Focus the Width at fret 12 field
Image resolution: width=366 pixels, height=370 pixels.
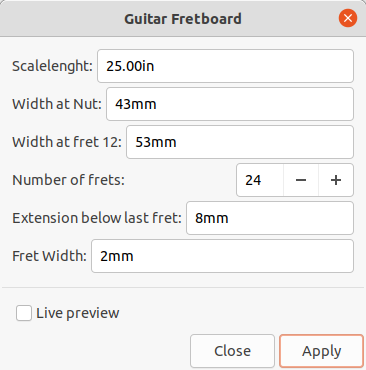pyautogui.click(x=240, y=142)
